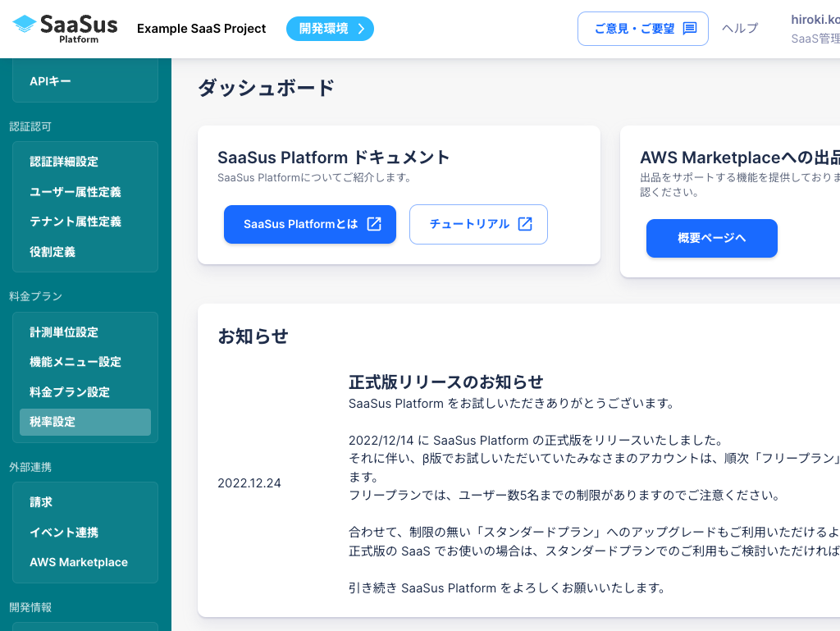The image size is (840, 631).
Task: Click the ダッシュボード page heading
Action: coord(267,88)
